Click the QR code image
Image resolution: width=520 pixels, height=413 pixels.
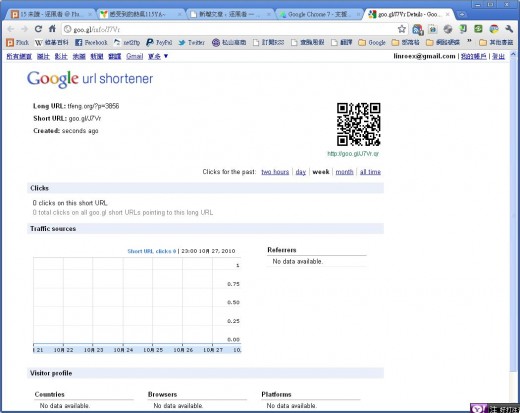coord(358,124)
